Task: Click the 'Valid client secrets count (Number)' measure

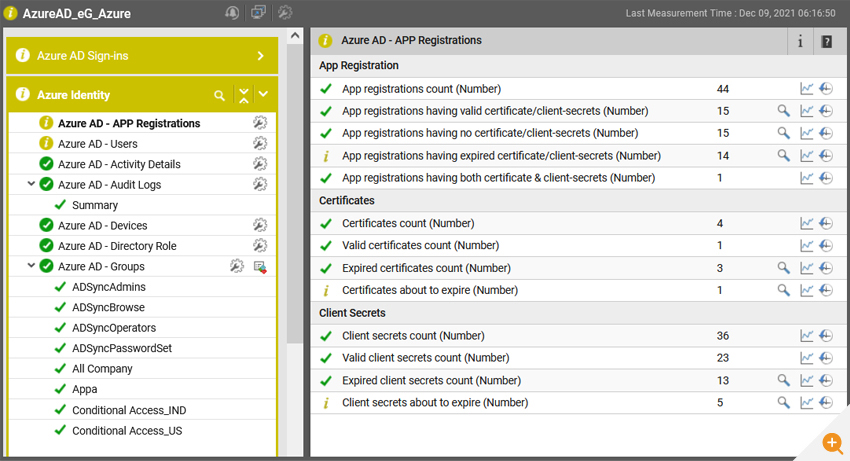Action: point(426,358)
